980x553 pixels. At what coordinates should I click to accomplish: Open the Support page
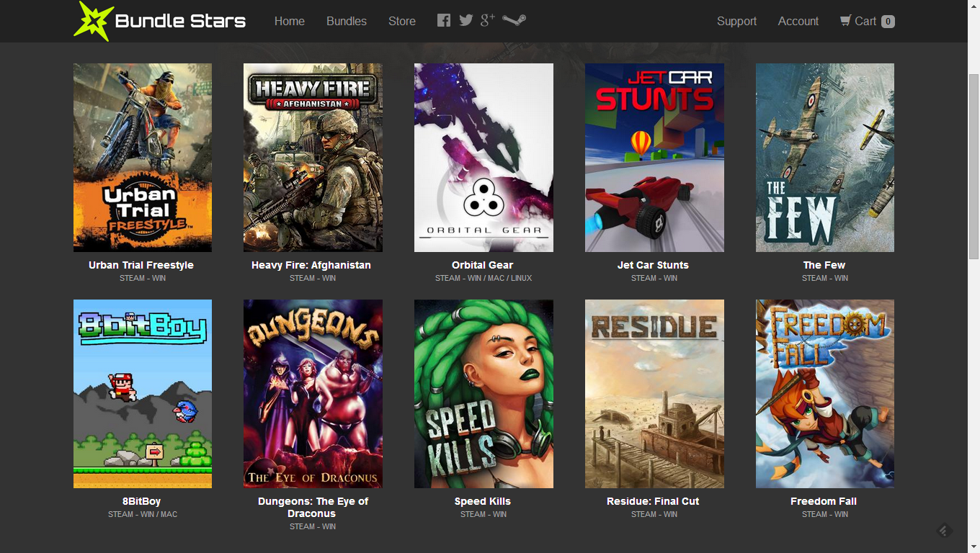pos(736,21)
